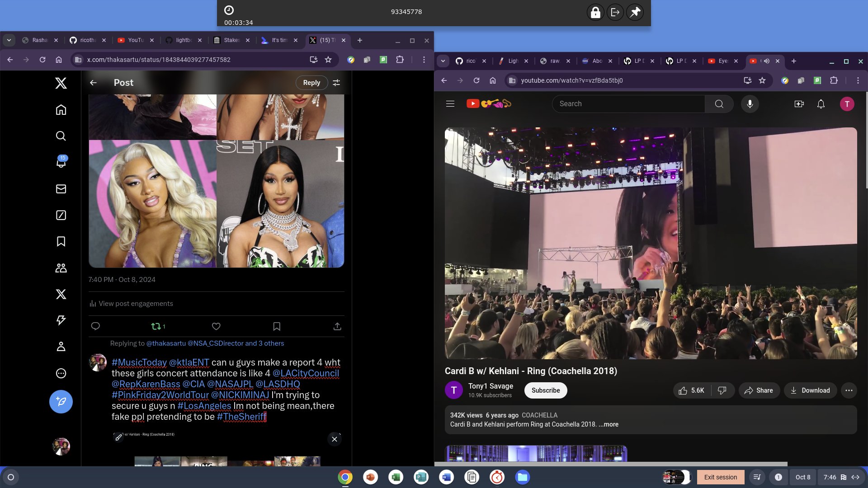Open YouTube notifications bell
Viewport: 868px width, 488px height.
821,104
